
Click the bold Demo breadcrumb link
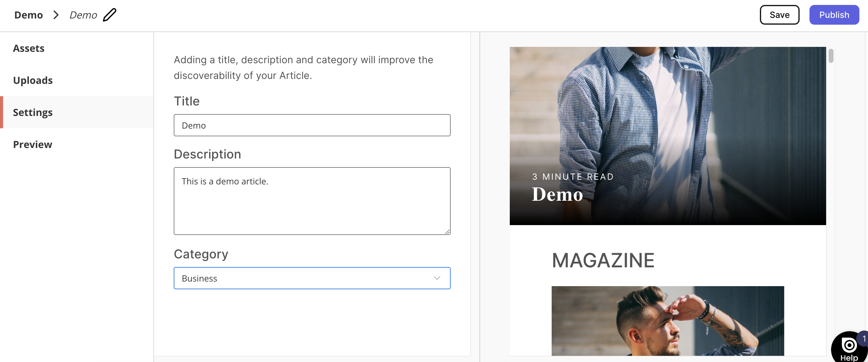(x=29, y=15)
